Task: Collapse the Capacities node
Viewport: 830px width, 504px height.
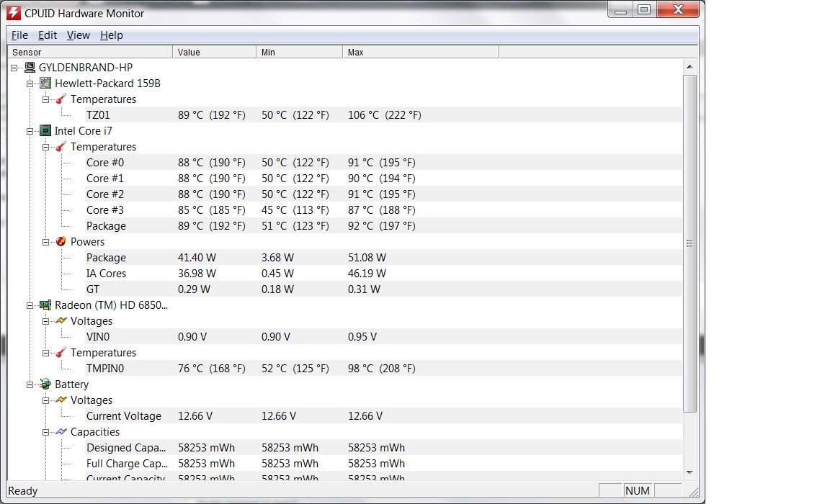Action: [46, 433]
